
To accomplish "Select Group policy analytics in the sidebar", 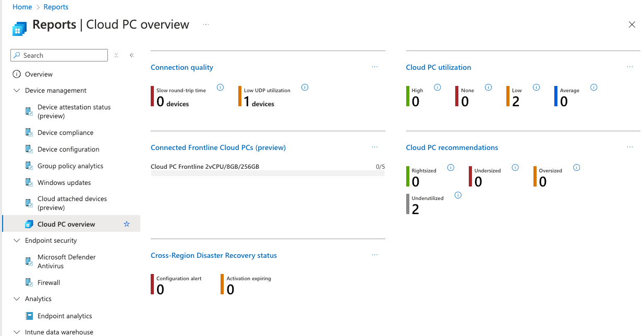I will pos(70,166).
